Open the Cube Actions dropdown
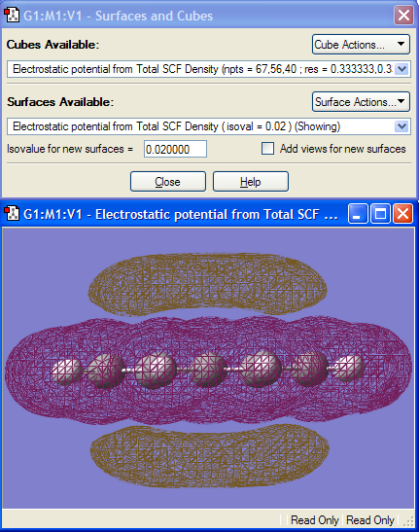 361,45
